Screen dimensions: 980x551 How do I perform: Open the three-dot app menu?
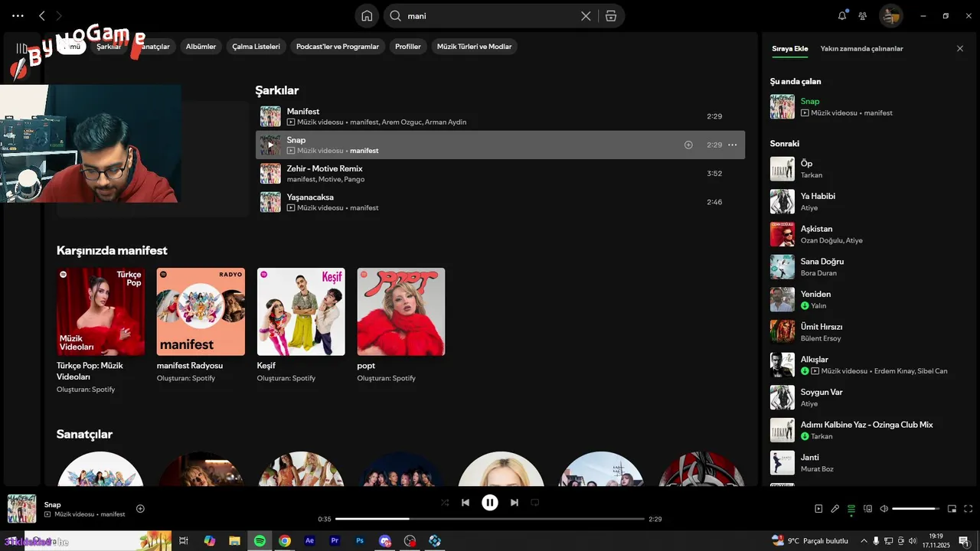18,15
